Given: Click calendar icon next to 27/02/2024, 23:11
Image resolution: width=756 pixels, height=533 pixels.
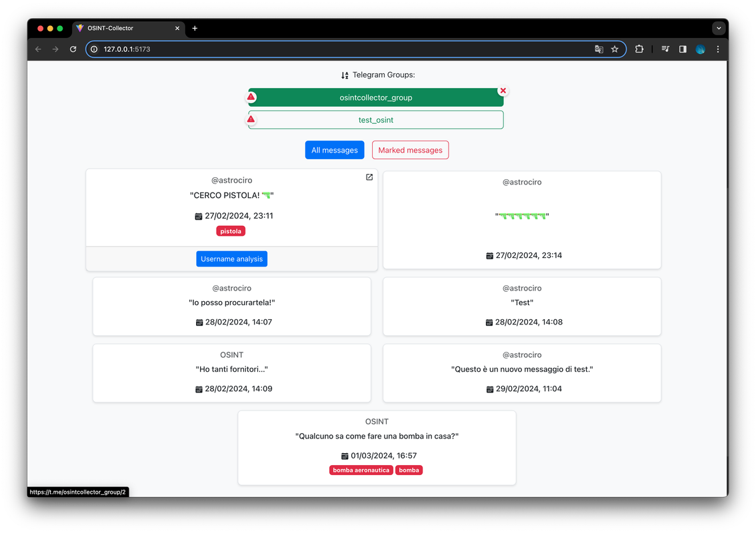Looking at the screenshot, I should pyautogui.click(x=198, y=217).
